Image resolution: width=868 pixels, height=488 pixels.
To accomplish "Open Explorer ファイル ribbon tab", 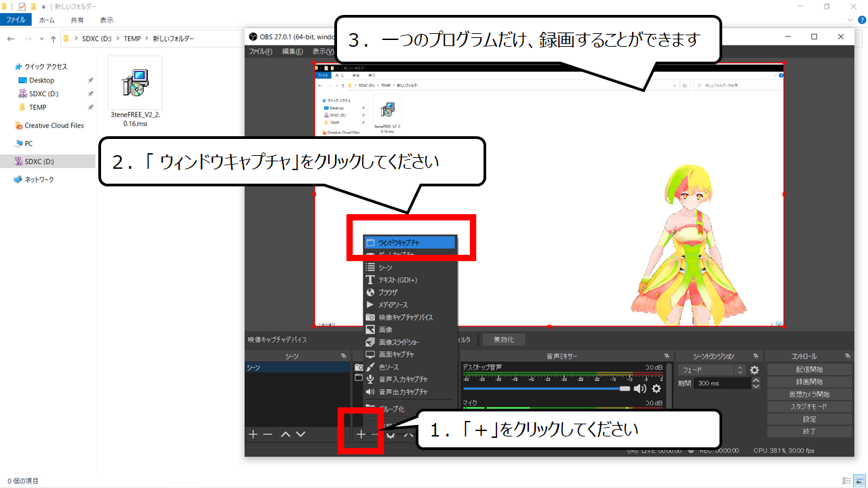I will 16,20.
